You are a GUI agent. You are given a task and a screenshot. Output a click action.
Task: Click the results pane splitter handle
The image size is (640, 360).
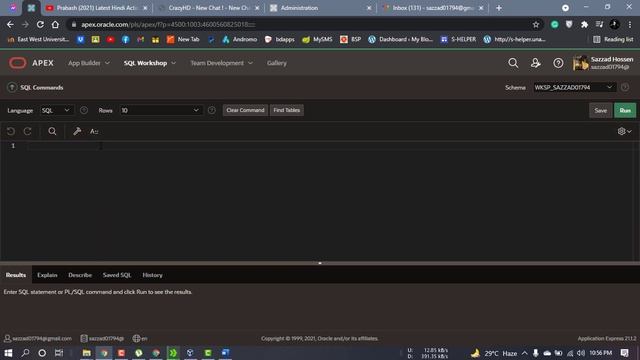pos(320,263)
